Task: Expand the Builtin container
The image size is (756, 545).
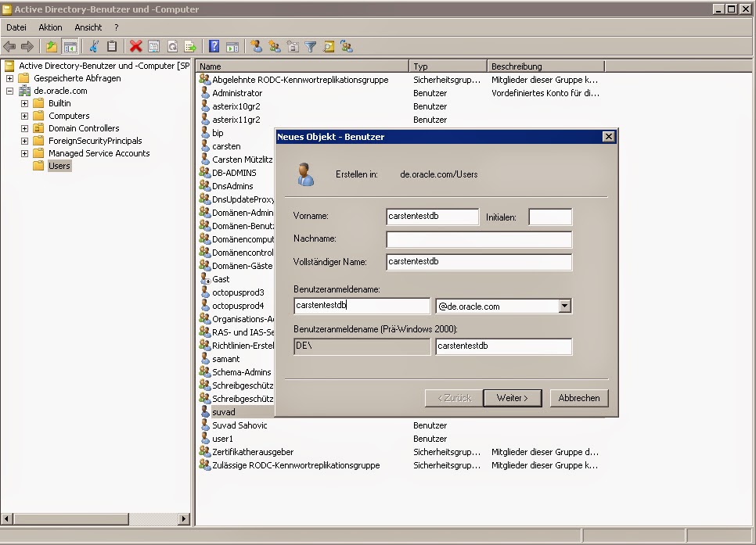Action: [x=24, y=103]
